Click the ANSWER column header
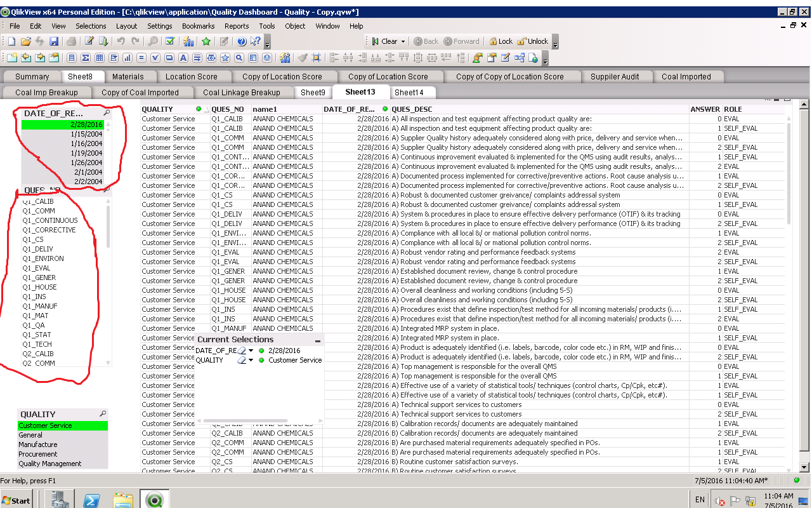Image resolution: width=812 pixels, height=508 pixels. [705, 109]
